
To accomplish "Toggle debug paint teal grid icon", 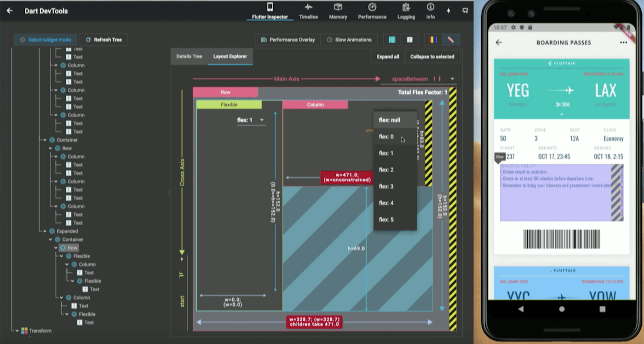I will coord(392,40).
